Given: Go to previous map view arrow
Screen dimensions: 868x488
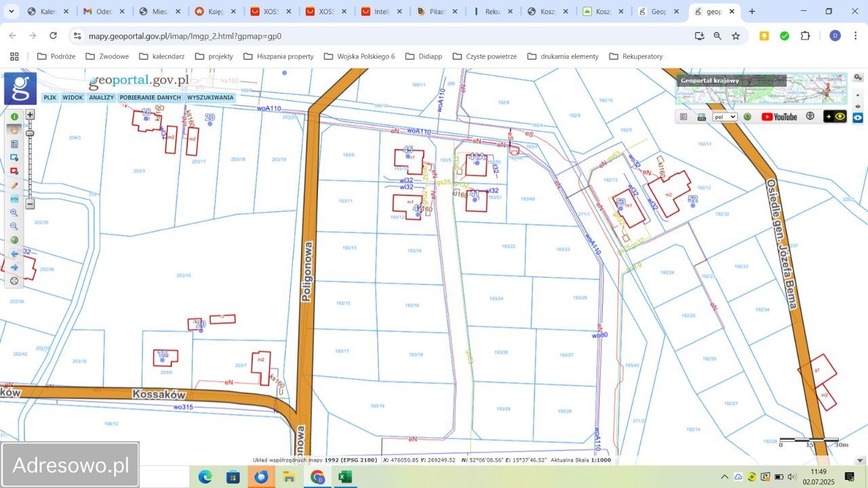Looking at the screenshot, I should (14, 253).
